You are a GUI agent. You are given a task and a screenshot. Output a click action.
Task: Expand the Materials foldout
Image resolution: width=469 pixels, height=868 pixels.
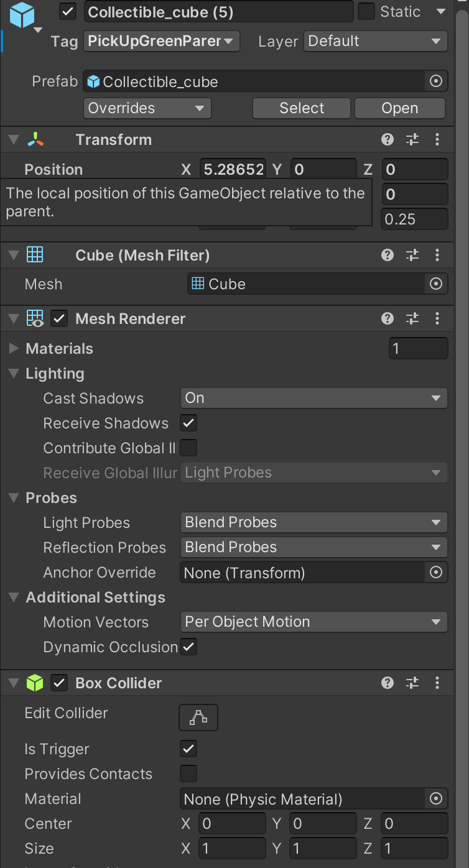[14, 349]
